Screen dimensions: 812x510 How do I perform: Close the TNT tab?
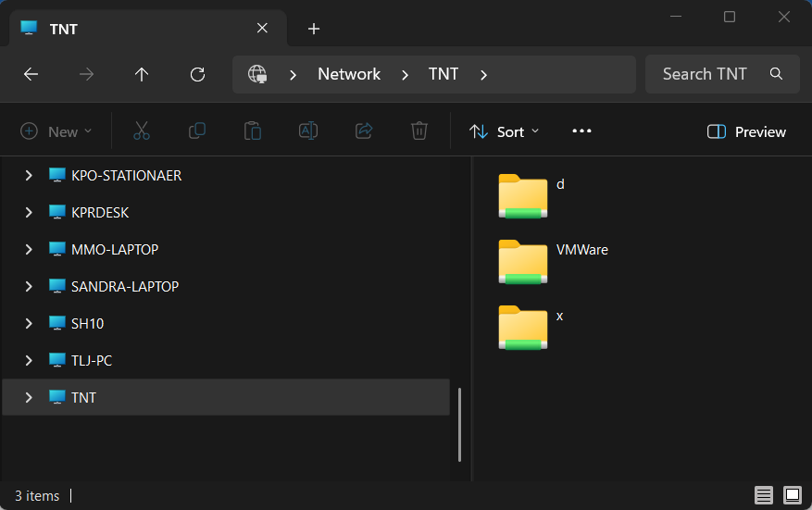(262, 28)
